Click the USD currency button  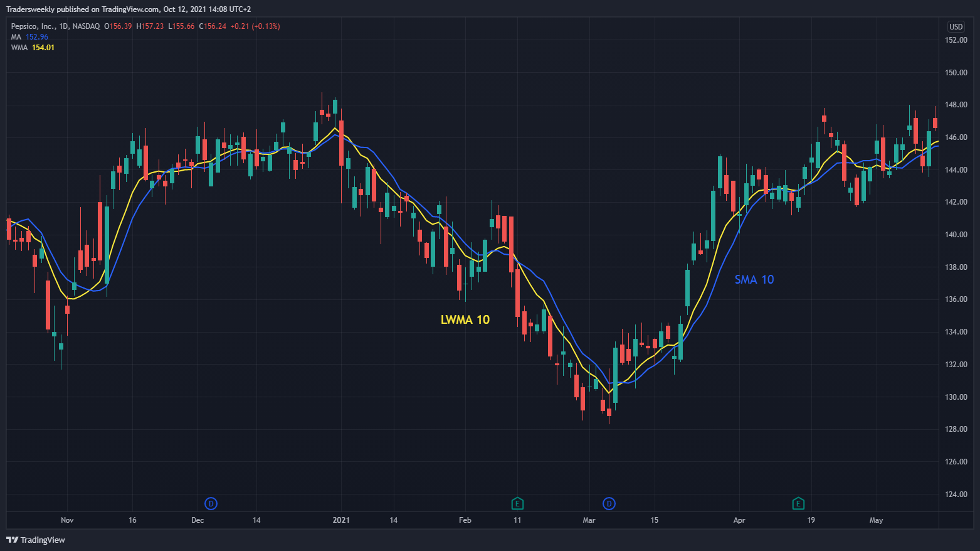click(956, 26)
